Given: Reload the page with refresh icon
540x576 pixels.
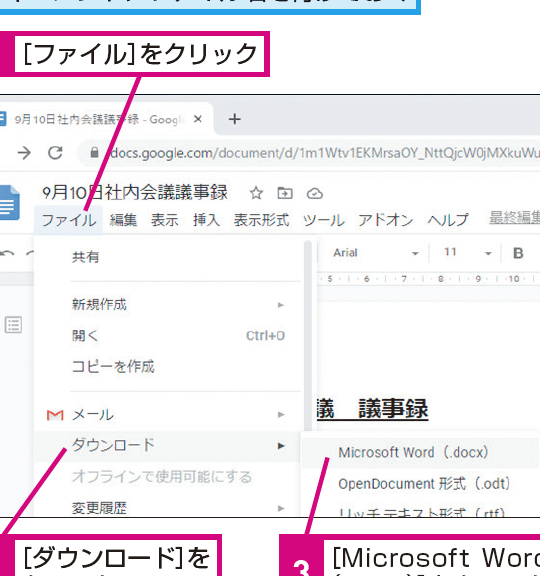Looking at the screenshot, I should [55, 152].
